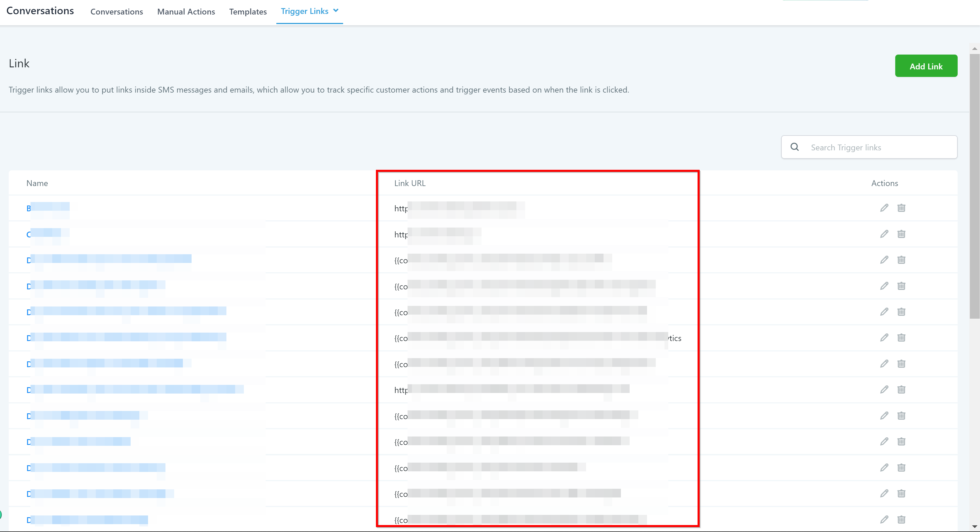Click edit pencil icon in second row

pyautogui.click(x=884, y=234)
